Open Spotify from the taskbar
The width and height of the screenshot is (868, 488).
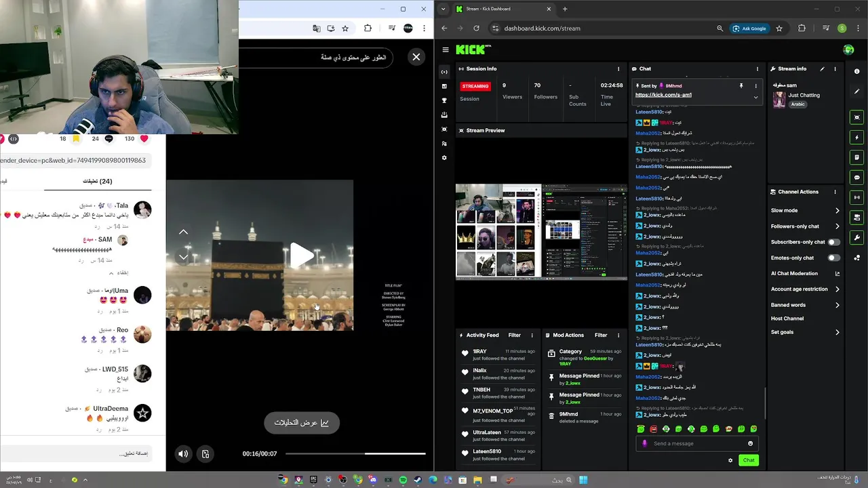click(x=403, y=480)
